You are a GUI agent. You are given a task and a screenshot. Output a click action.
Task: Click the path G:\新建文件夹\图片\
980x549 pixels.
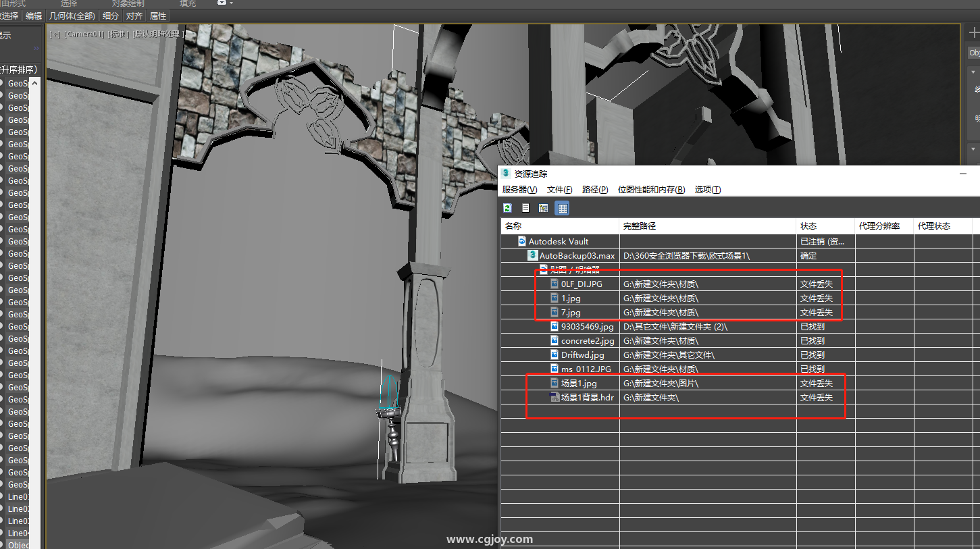(661, 383)
